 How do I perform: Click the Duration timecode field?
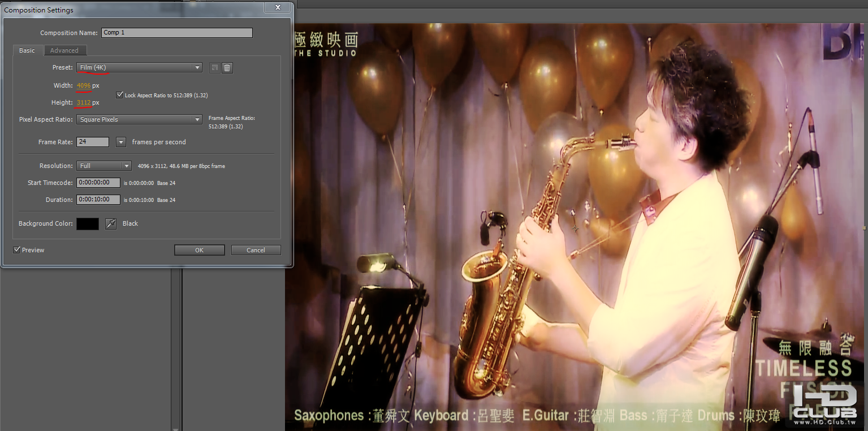98,200
